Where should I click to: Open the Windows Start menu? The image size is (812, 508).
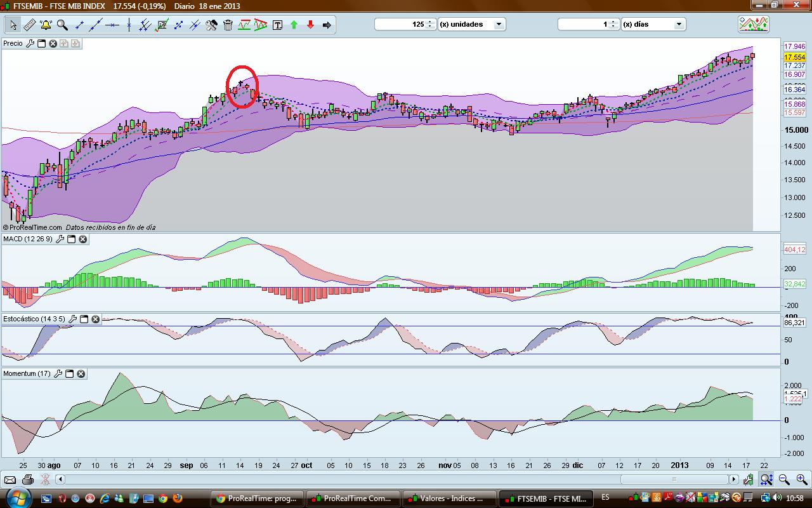(17, 498)
